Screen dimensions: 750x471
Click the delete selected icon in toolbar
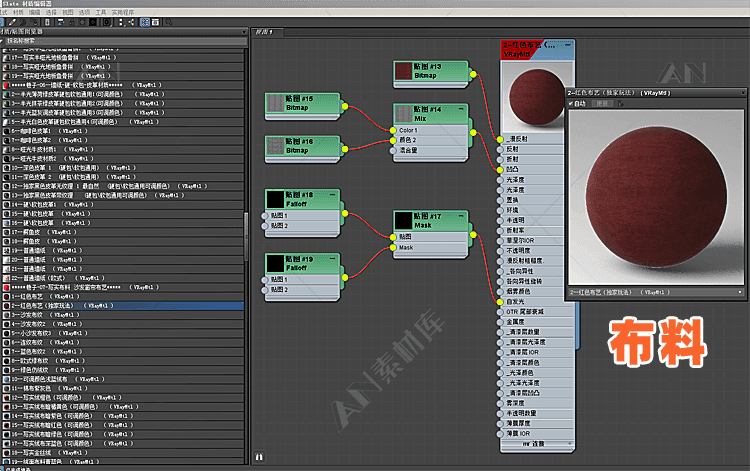[47, 21]
